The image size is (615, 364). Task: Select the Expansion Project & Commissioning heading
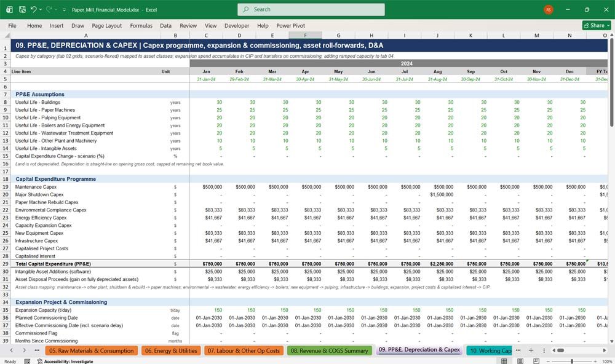61,303
